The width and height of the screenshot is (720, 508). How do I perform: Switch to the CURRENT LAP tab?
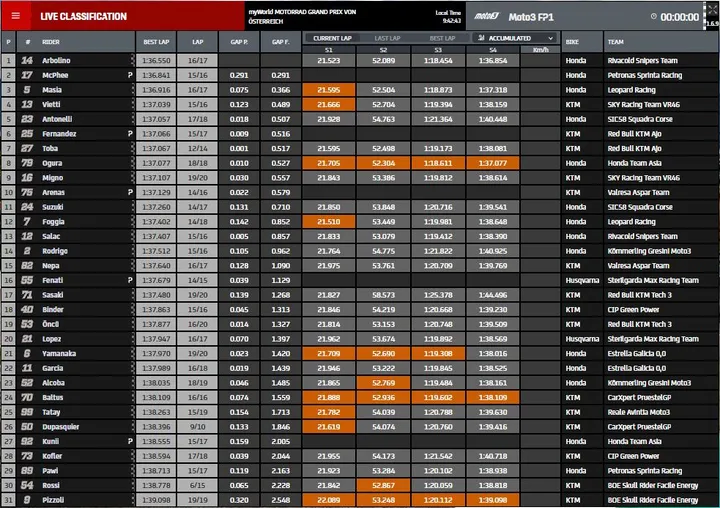pos(332,38)
